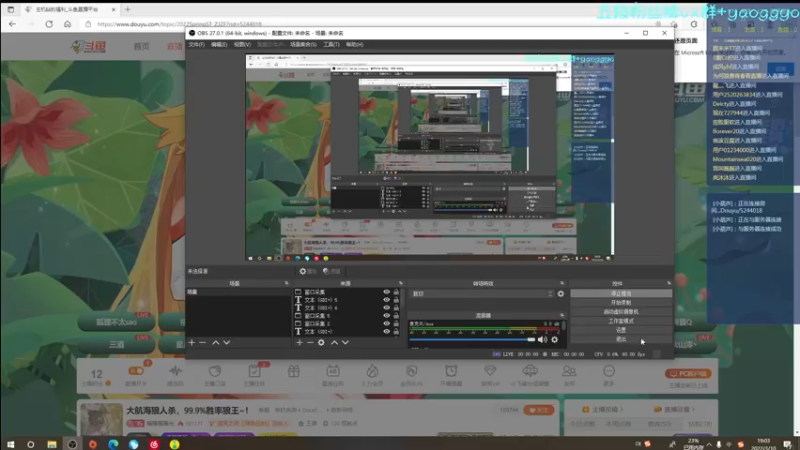Hide the 窗口采集 2 source
800x450 pixels.
[386, 323]
